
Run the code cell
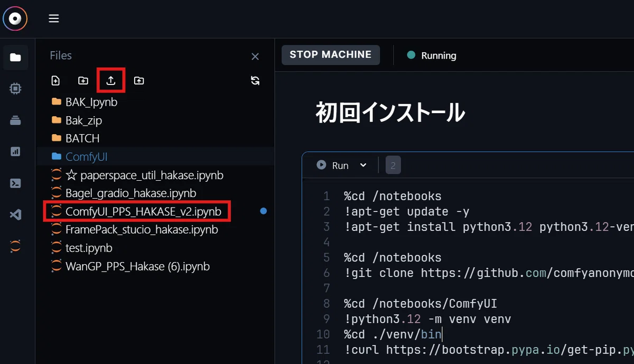coord(332,165)
